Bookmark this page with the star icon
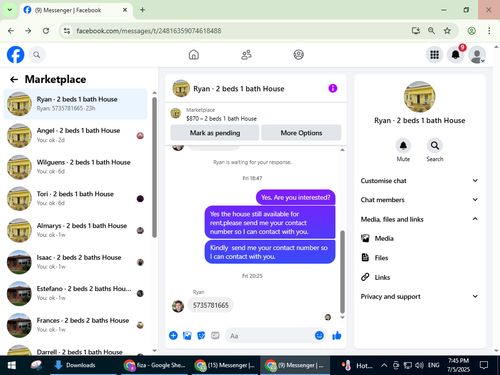 (x=447, y=31)
